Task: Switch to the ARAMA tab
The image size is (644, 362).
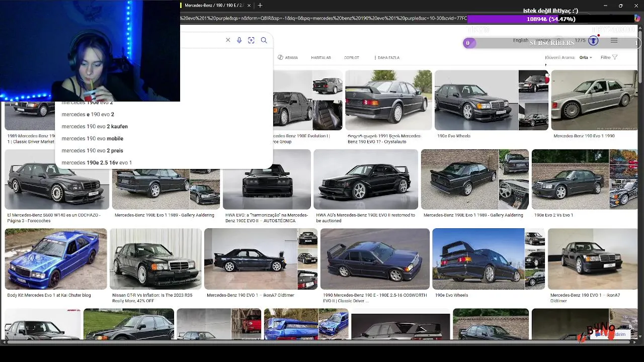Action: click(x=288, y=57)
